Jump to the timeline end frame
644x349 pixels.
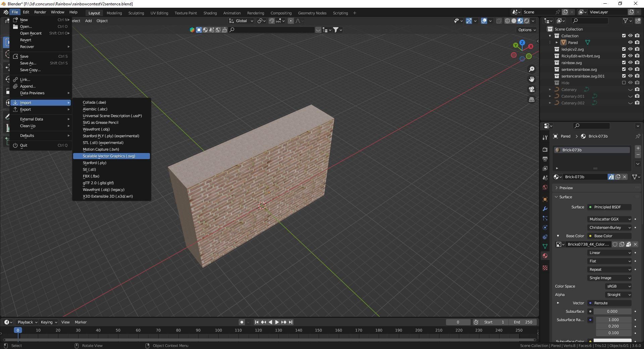(290, 322)
